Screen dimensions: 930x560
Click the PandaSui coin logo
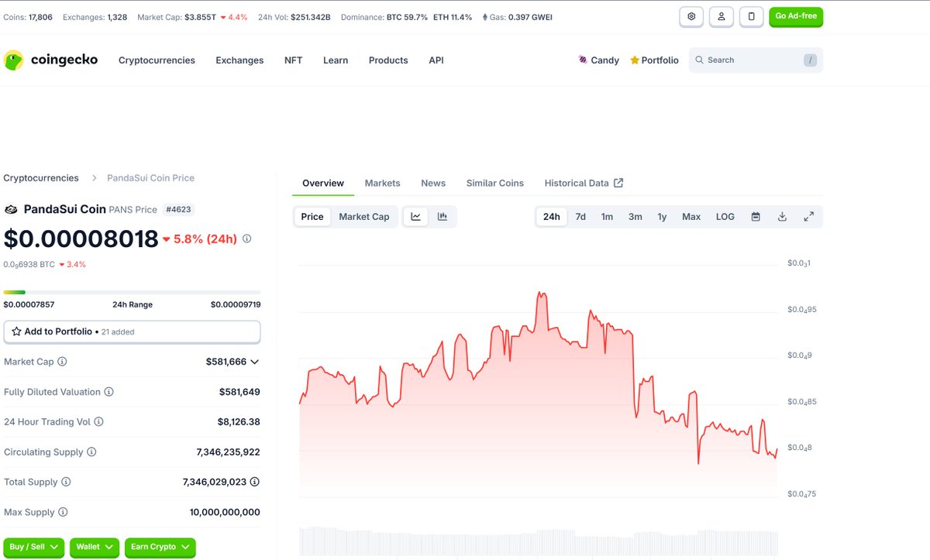click(11, 209)
